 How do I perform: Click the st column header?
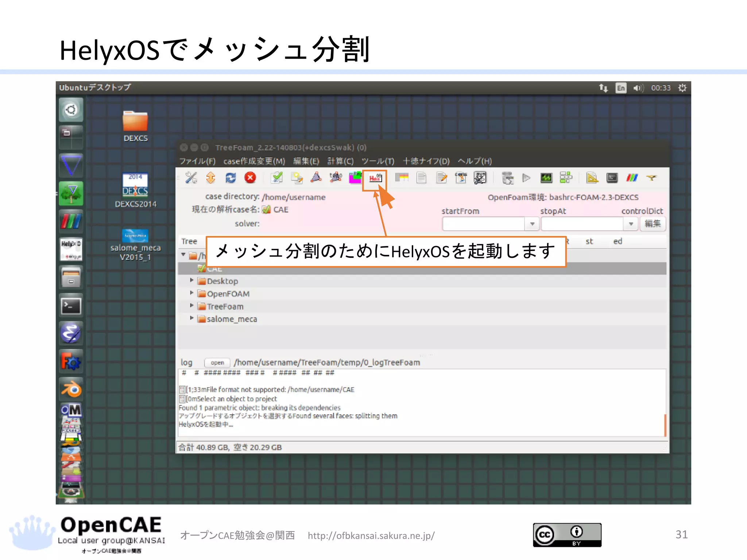click(x=589, y=241)
